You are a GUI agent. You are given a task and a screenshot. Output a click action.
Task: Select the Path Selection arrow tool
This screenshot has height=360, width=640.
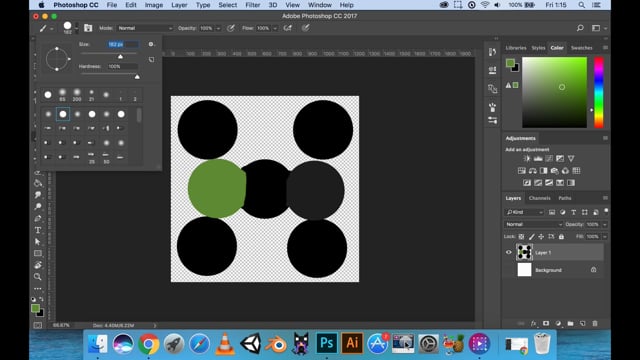pos(38,242)
